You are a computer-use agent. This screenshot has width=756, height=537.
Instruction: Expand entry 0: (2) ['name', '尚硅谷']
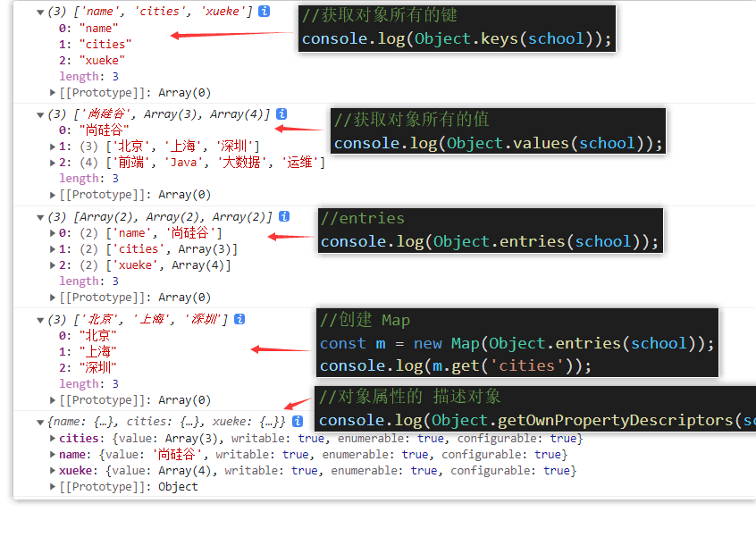53,233
